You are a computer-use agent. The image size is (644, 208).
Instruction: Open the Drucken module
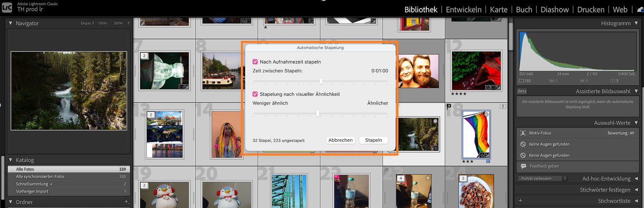(591, 9)
